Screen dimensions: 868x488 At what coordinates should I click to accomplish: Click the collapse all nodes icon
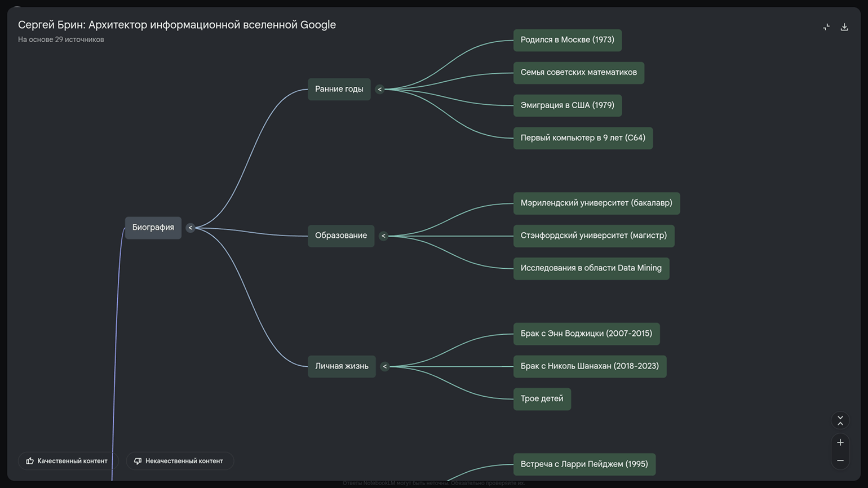(x=840, y=420)
